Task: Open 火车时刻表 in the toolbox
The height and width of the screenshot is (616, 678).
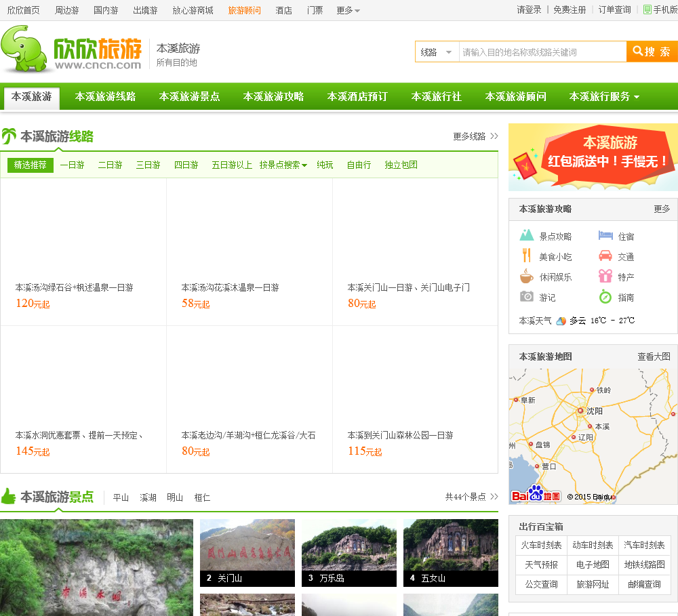Action: 541,545
